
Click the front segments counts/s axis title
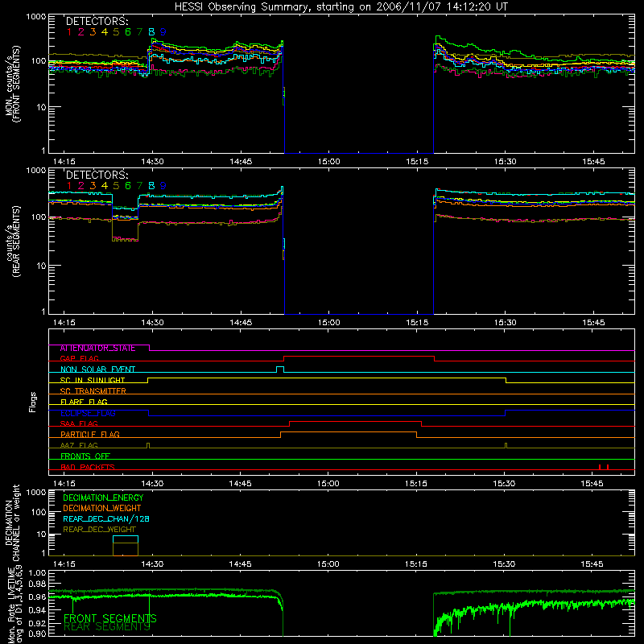point(12,84)
